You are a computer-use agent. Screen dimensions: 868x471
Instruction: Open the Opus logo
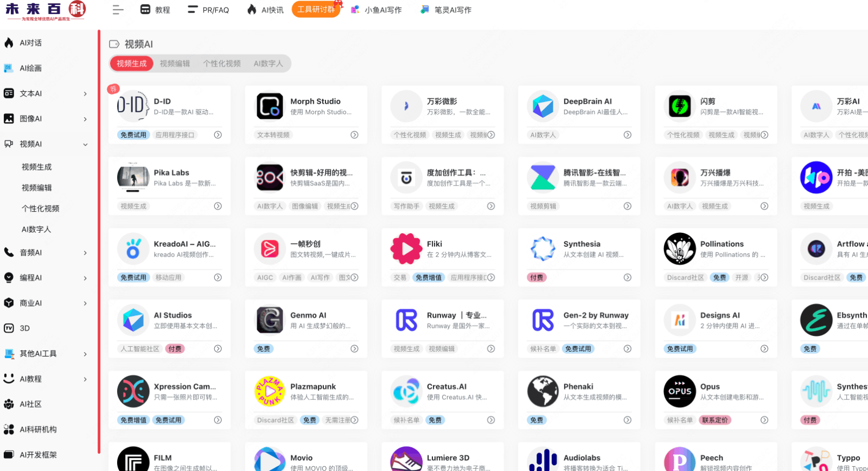(680, 391)
